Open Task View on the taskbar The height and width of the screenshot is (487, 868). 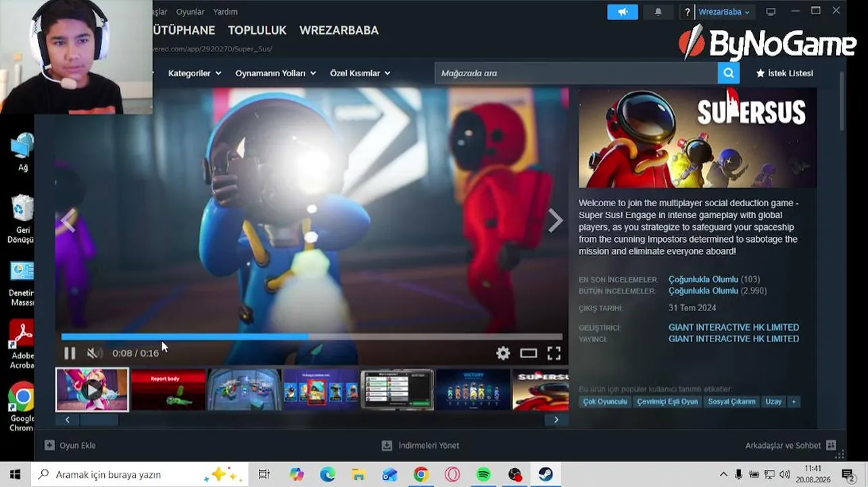[x=264, y=475]
